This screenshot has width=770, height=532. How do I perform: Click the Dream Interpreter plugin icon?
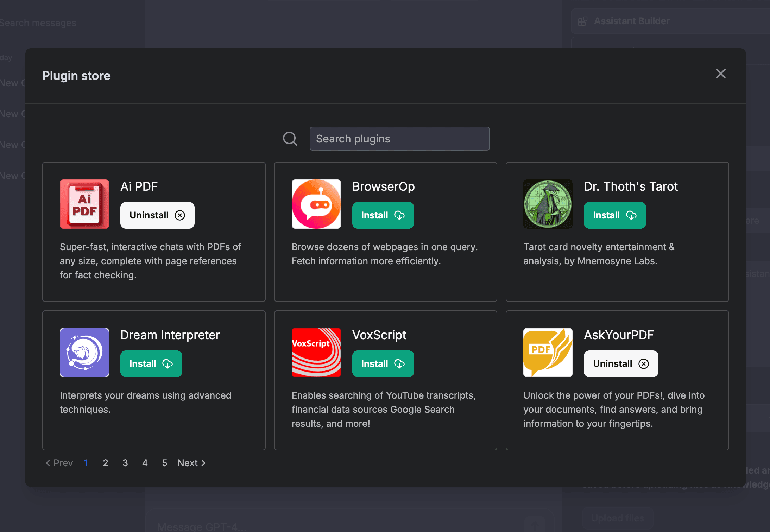pos(84,353)
